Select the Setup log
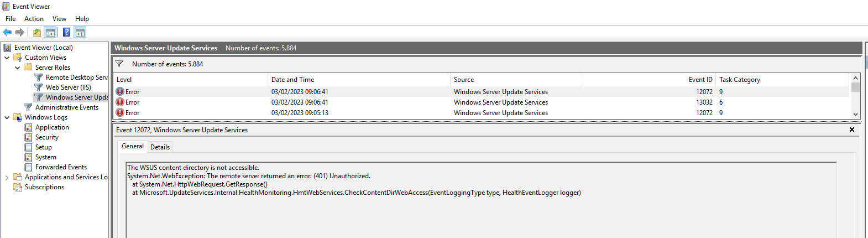The height and width of the screenshot is (238, 868). coord(44,147)
